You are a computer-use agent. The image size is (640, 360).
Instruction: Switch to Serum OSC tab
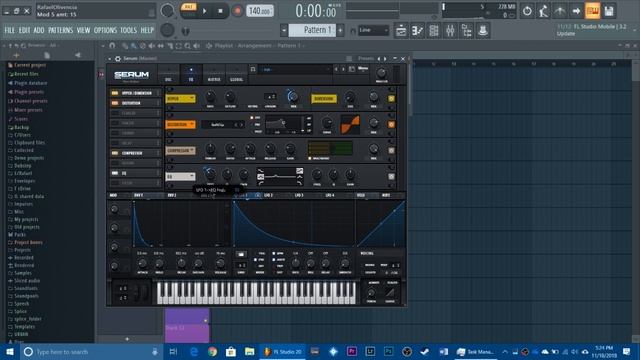[x=168, y=75]
